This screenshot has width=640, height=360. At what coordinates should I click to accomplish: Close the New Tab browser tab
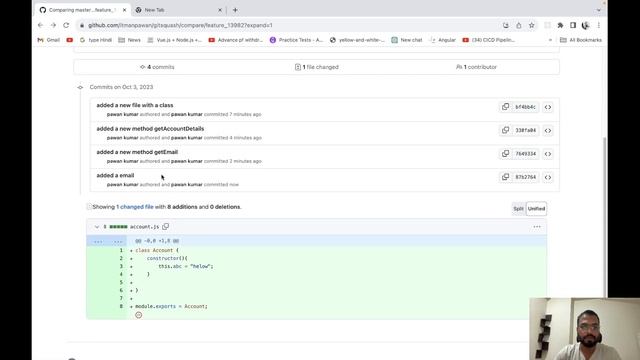click(x=220, y=10)
